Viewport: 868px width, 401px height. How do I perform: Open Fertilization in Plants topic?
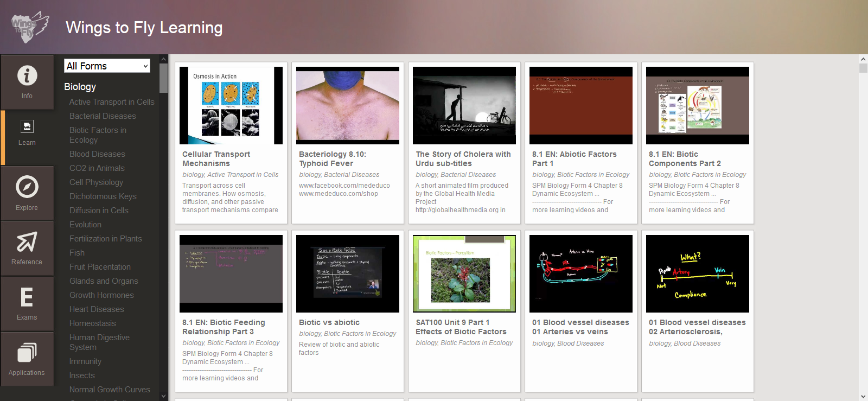[x=106, y=239]
